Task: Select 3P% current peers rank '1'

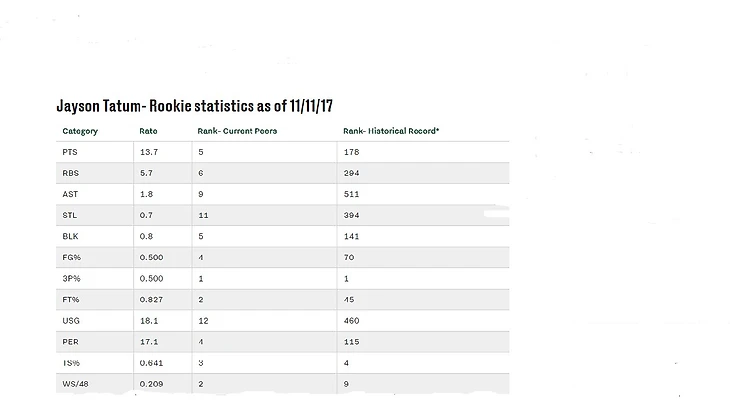Action: [201, 279]
